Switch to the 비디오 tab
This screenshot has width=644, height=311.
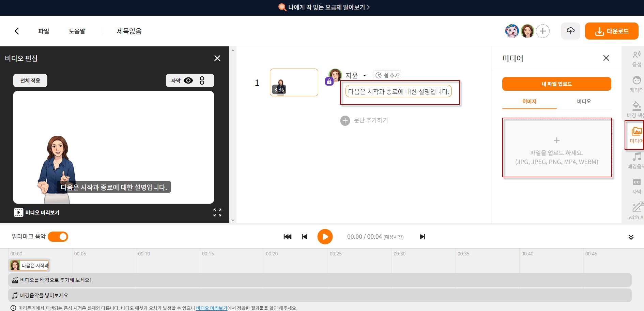click(x=584, y=101)
